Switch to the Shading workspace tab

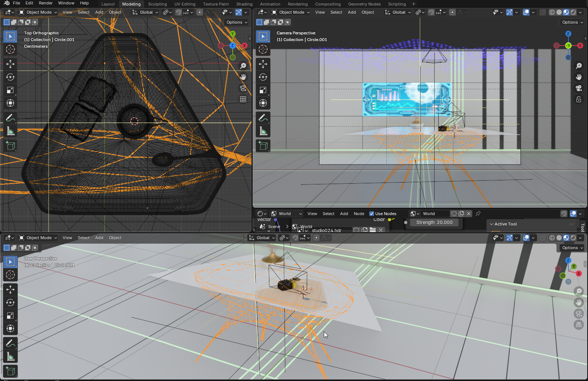point(244,4)
